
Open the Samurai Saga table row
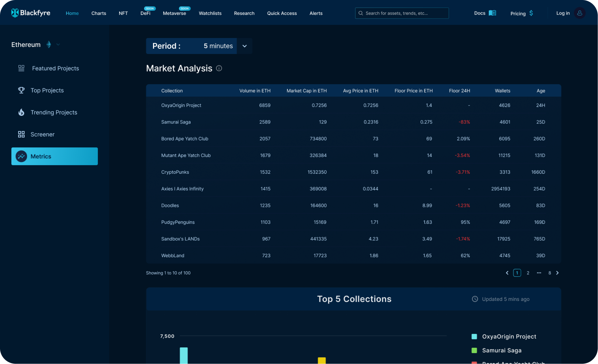pos(353,122)
